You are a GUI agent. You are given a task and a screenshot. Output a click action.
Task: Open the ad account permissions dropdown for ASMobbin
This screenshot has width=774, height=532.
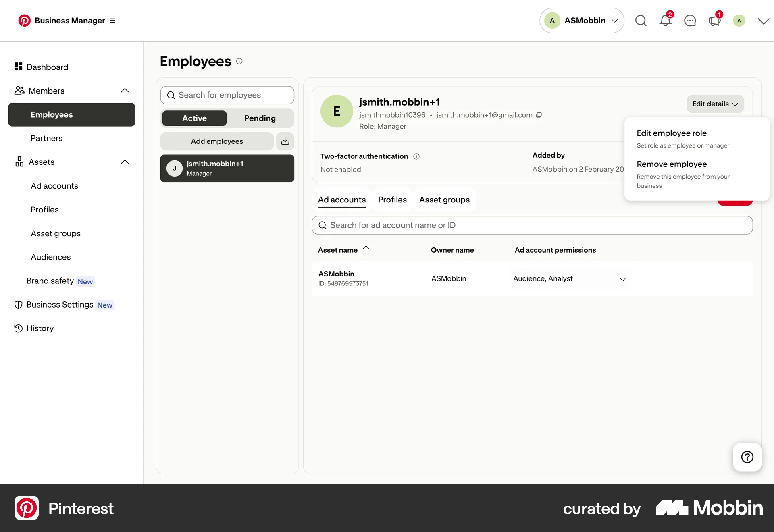tap(622, 279)
